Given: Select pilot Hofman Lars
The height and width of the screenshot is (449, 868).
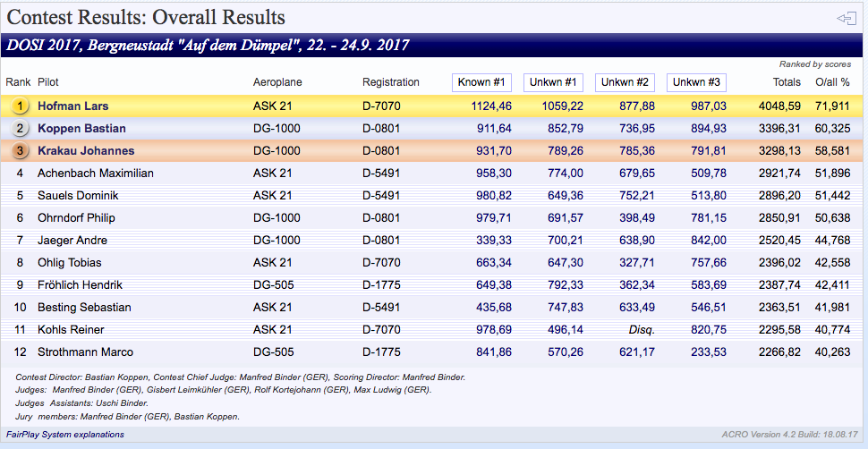Looking at the screenshot, I should click(x=72, y=106).
